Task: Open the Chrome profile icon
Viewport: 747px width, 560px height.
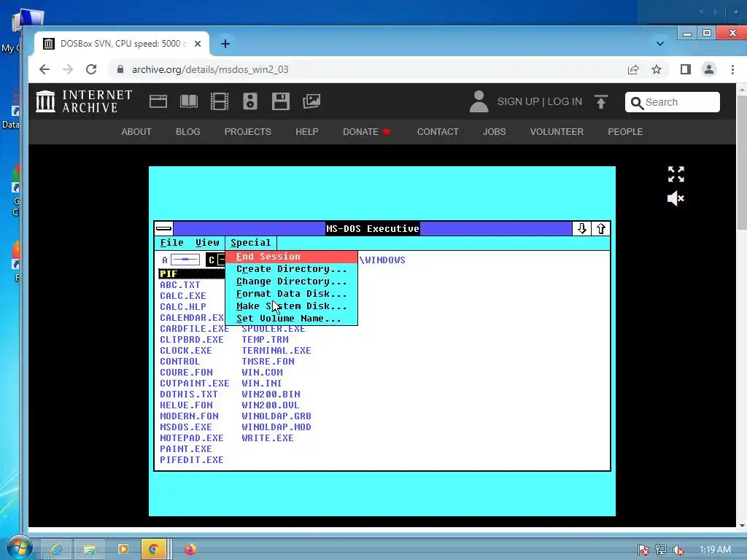Action: click(x=709, y=69)
